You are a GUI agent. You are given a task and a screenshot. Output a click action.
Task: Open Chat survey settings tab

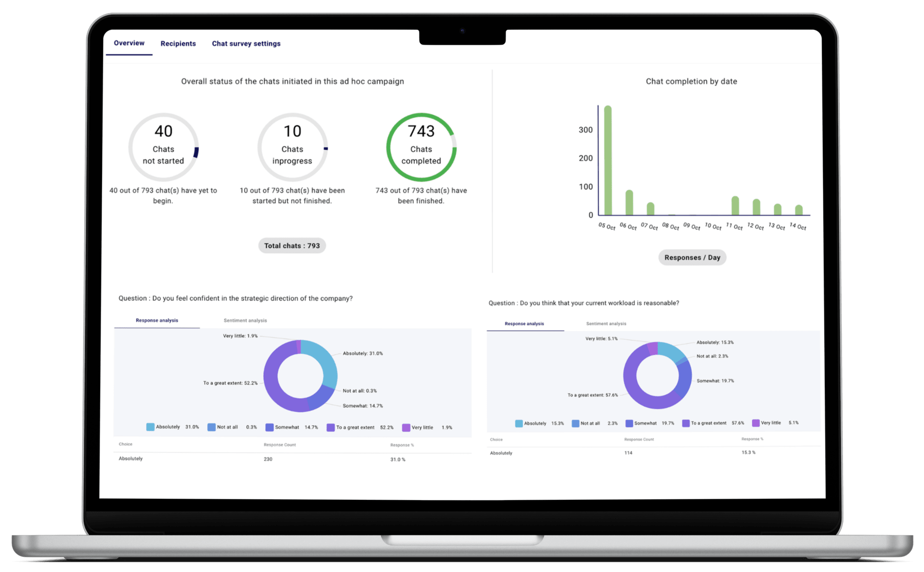(246, 44)
